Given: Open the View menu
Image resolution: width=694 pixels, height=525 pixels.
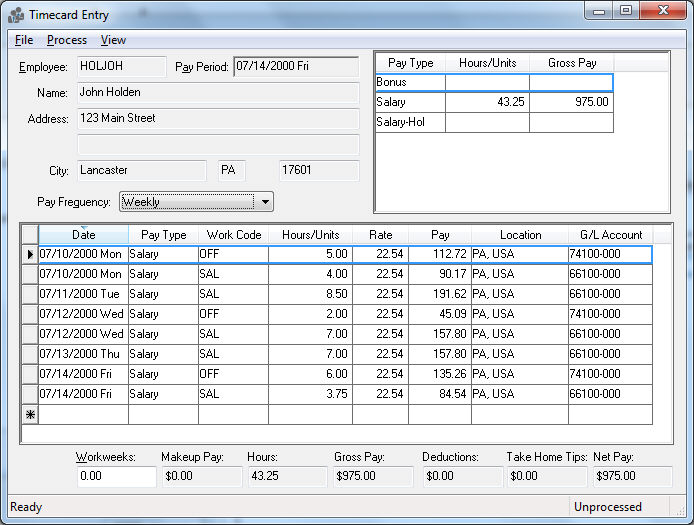Looking at the screenshot, I should [113, 40].
